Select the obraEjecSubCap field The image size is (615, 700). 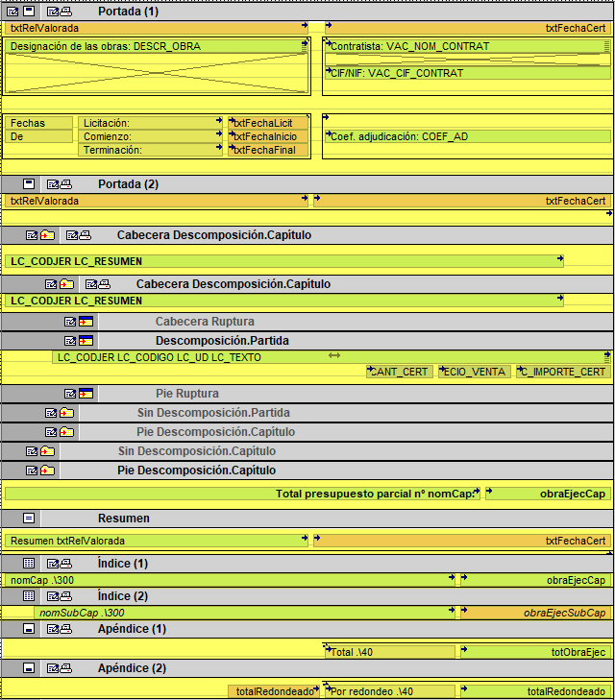coord(537,613)
